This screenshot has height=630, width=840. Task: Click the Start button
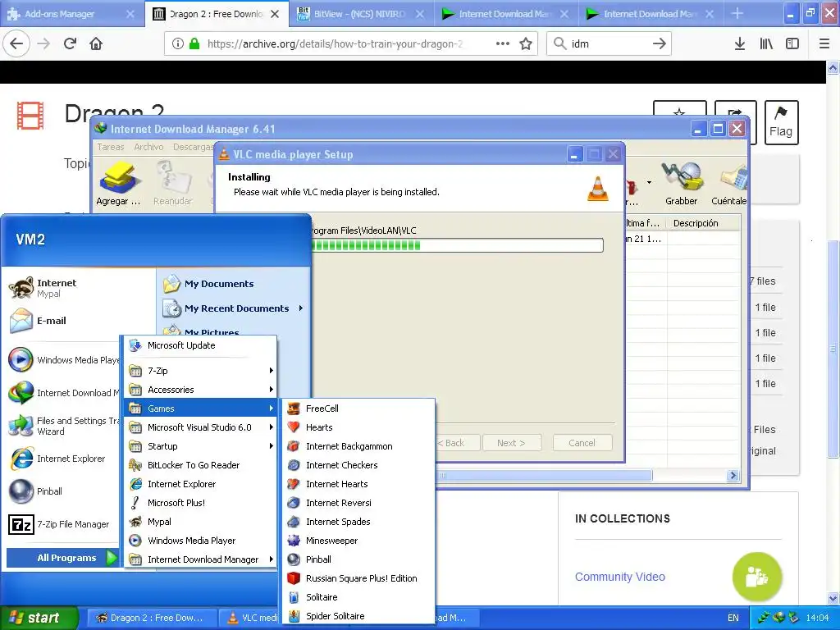tap(39, 618)
